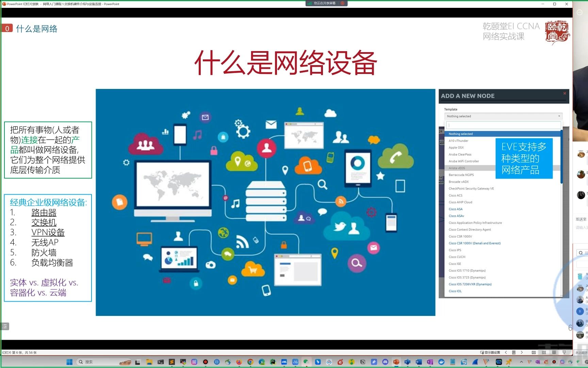The width and height of the screenshot is (588, 368).
Task: Switch to Normal view from the status bar
Action: [x=534, y=352]
